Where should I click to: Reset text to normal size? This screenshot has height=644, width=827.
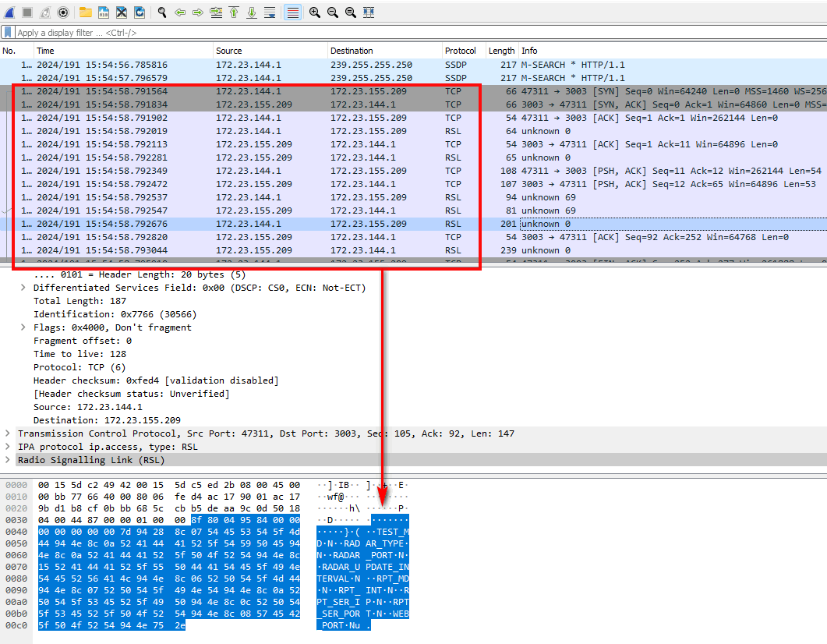point(351,12)
